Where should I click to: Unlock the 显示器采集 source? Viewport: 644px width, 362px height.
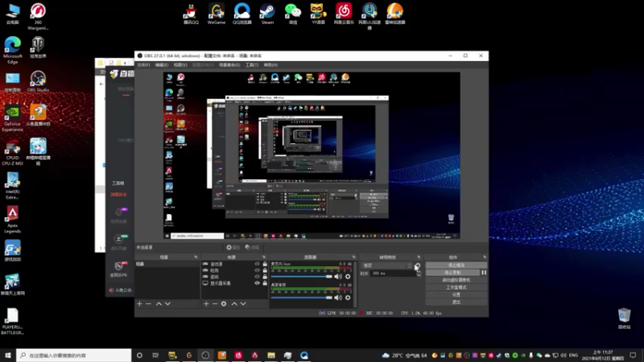[x=265, y=283]
